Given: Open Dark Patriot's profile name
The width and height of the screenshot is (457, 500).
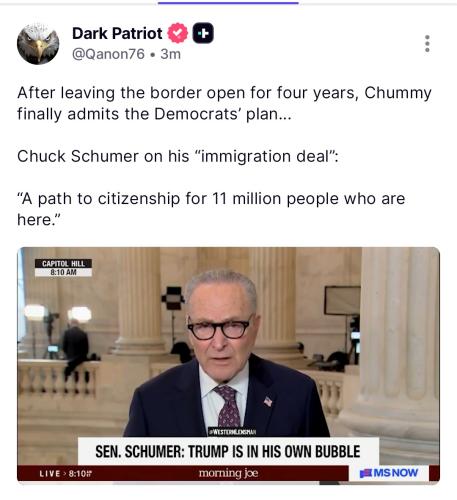Looking at the screenshot, I should (117, 33).
